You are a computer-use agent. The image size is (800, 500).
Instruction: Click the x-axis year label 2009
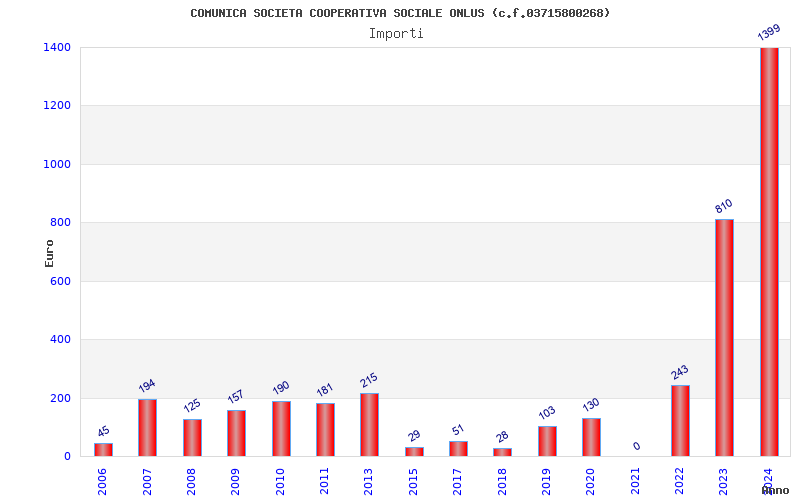[x=235, y=482]
